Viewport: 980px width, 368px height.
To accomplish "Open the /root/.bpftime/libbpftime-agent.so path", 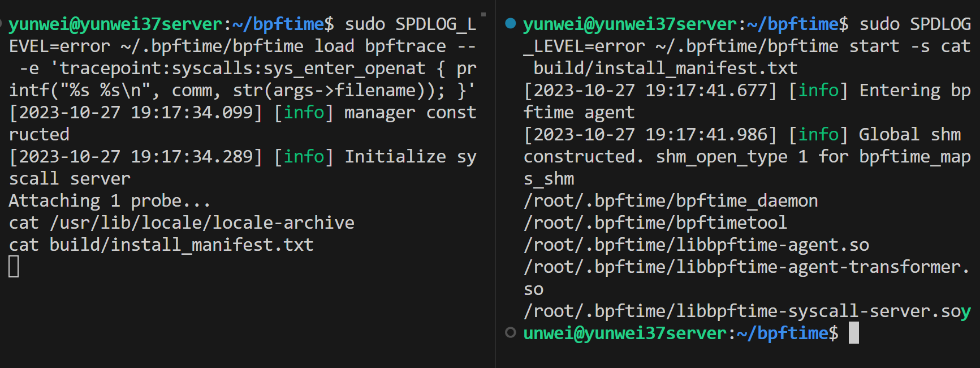I will click(x=696, y=245).
